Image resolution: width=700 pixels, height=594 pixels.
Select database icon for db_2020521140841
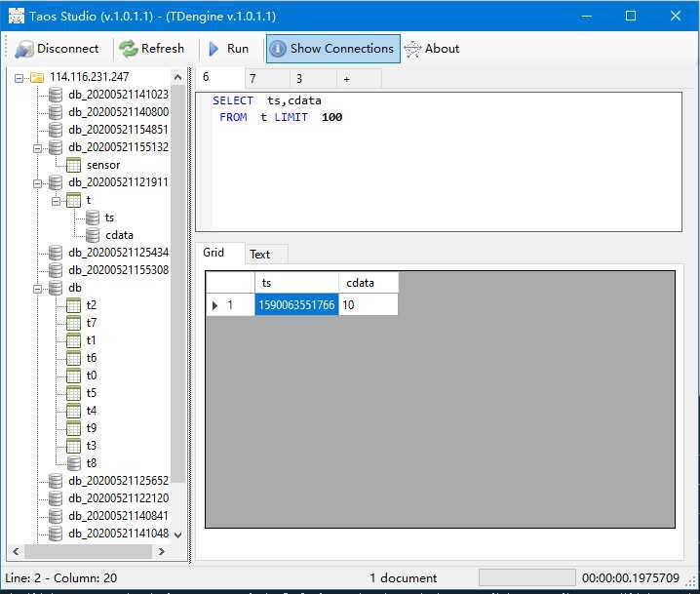pos(56,516)
